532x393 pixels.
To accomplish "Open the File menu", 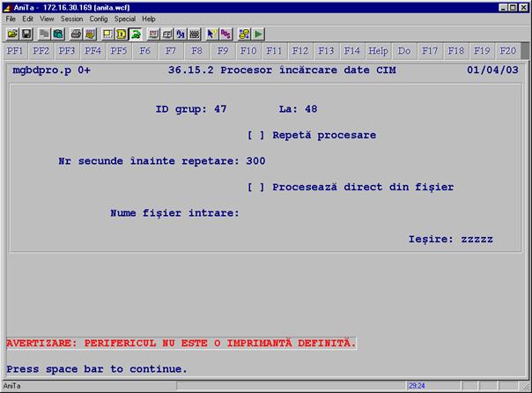I will 11,19.
